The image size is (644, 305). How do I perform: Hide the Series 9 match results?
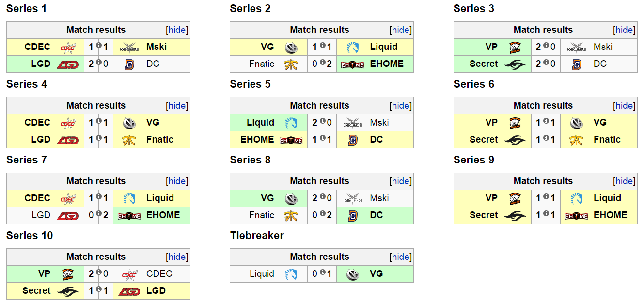[625, 181]
